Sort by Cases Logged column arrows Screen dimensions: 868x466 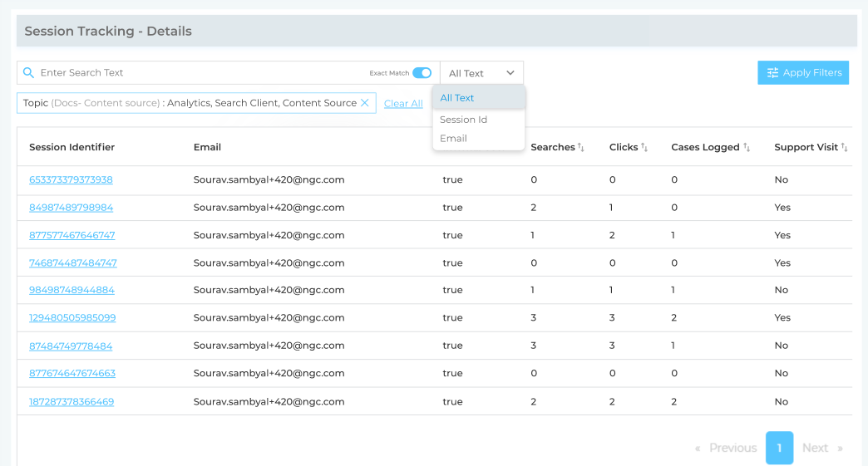(x=747, y=148)
